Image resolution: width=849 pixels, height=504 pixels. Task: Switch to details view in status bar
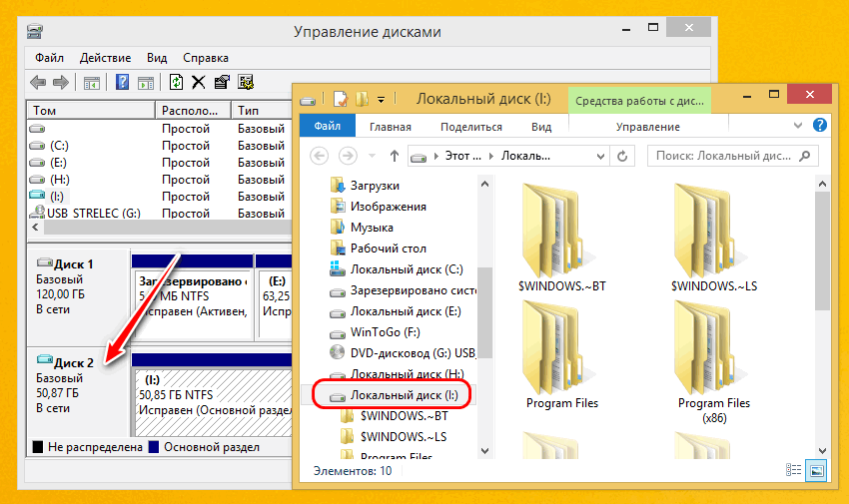pyautogui.click(x=795, y=469)
